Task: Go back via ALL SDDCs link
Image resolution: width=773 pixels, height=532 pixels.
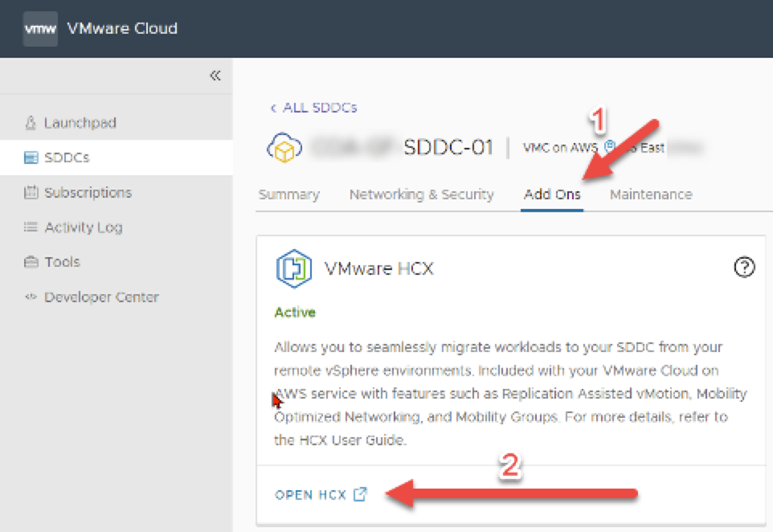Action: pyautogui.click(x=313, y=108)
